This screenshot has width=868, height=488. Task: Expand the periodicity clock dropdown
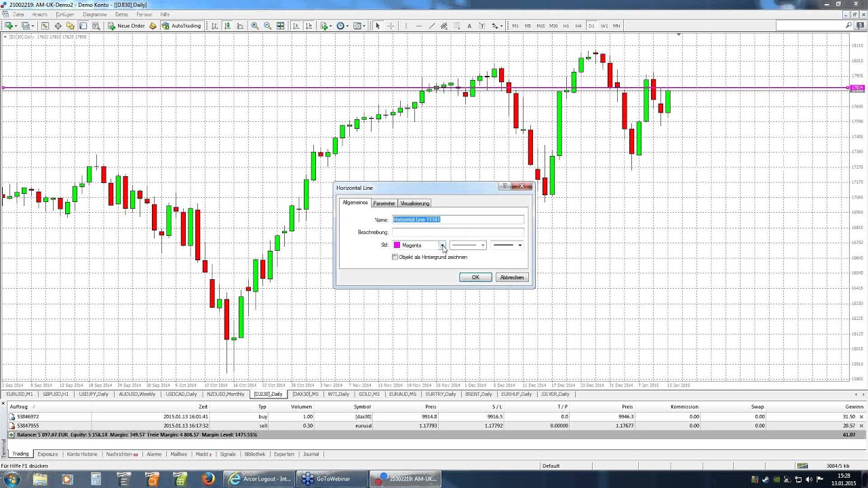pyautogui.click(x=349, y=26)
